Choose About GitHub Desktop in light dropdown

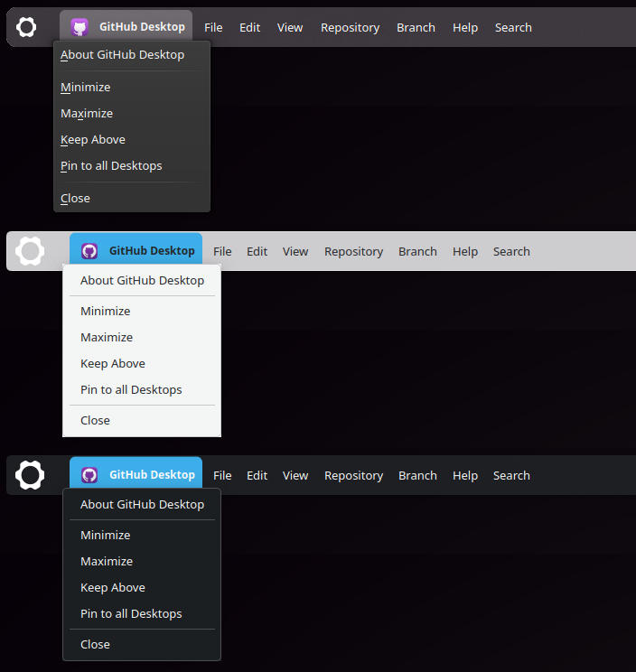pos(142,280)
